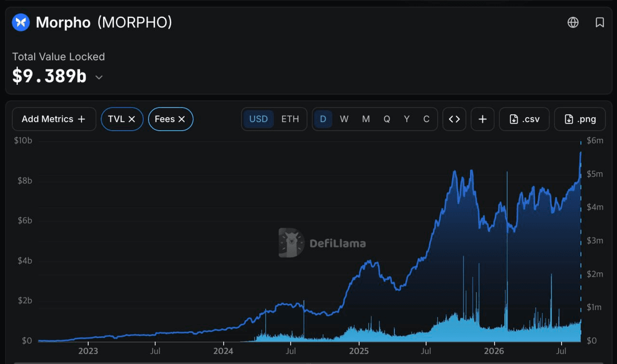Click the $1m right axis label
This screenshot has width=617, height=364.
[x=595, y=308]
